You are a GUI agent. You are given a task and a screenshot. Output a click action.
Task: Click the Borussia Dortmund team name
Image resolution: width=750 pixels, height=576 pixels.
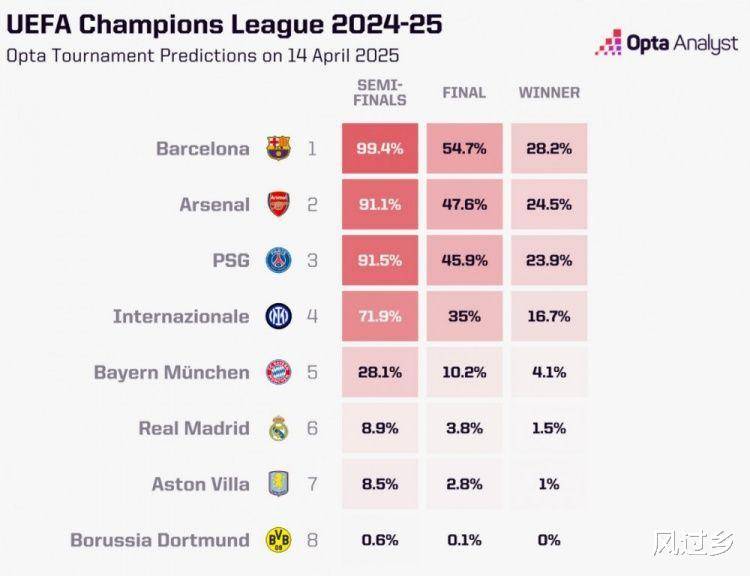tap(160, 541)
